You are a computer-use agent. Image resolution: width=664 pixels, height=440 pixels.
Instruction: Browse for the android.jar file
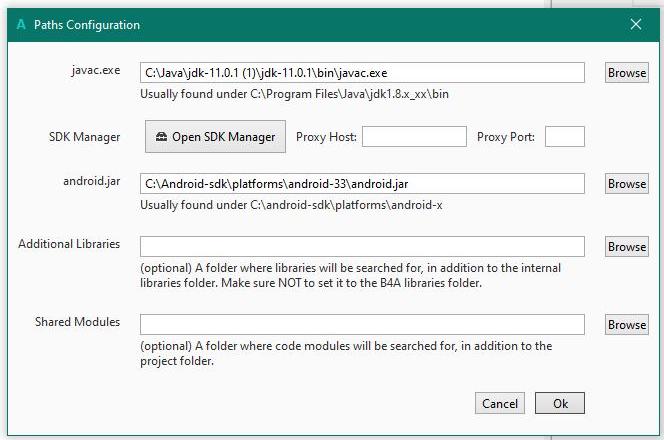click(627, 184)
